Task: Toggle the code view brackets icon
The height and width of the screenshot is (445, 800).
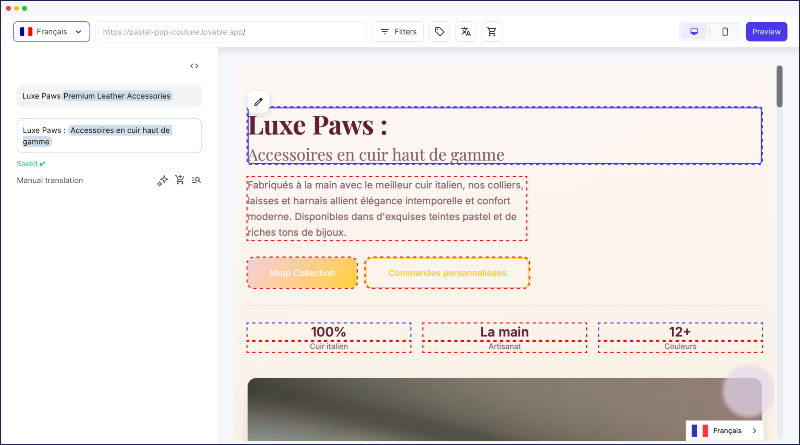Action: (x=194, y=66)
